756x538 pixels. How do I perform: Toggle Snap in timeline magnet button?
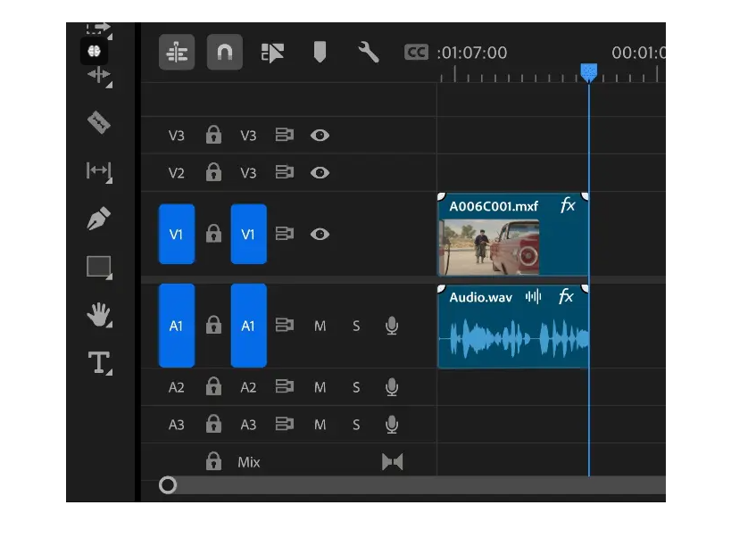225,52
